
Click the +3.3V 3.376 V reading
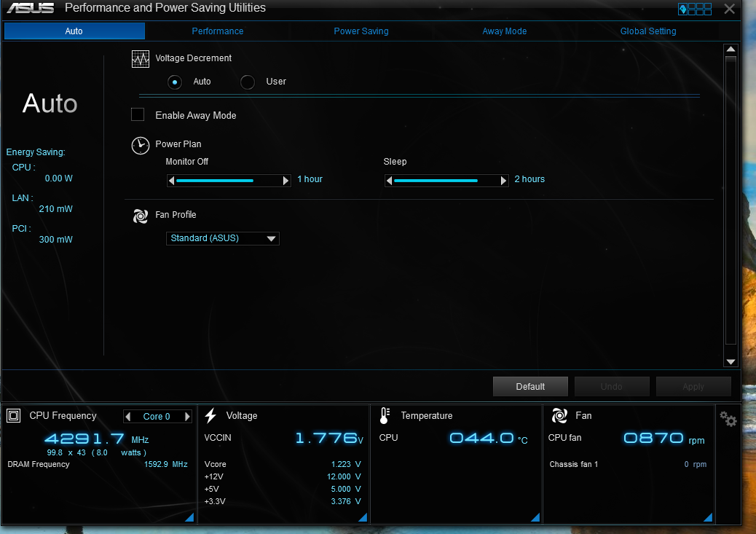[346, 502]
